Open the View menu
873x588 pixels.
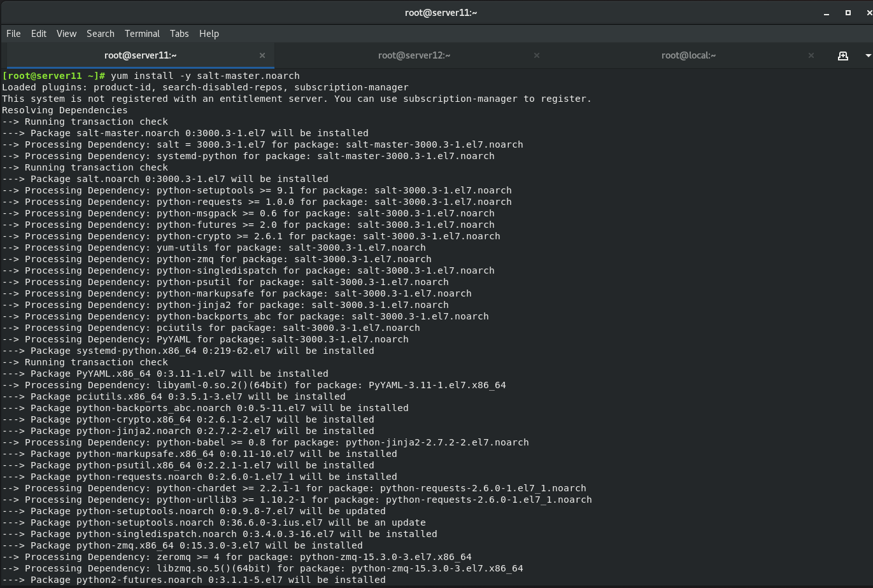tap(66, 33)
